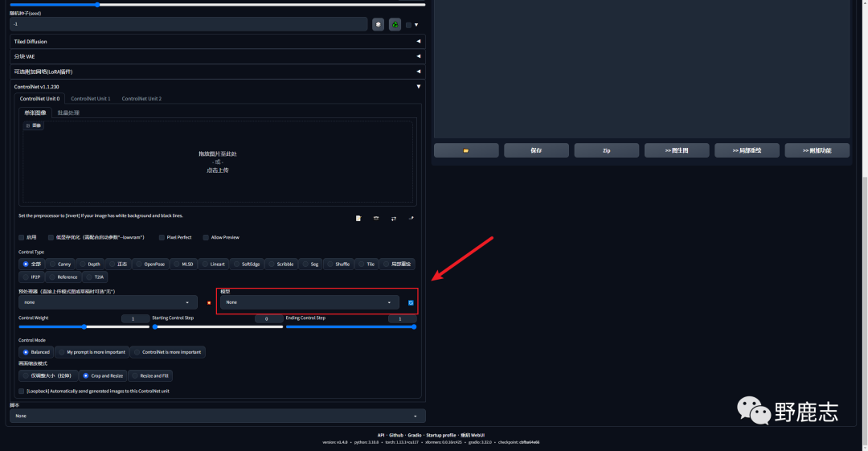Open the output folder icon button
Image resolution: width=868 pixels, height=451 pixels.
[466, 150]
